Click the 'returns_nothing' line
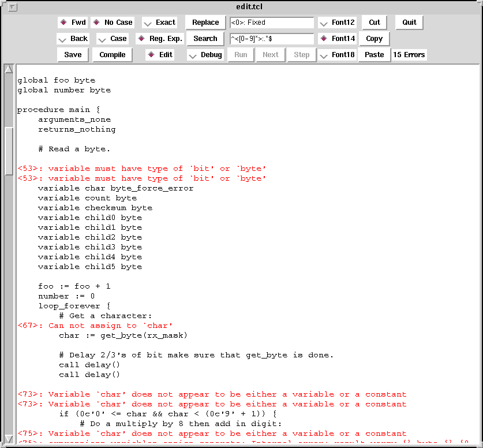Screen dimensions: 483x448 (77, 129)
